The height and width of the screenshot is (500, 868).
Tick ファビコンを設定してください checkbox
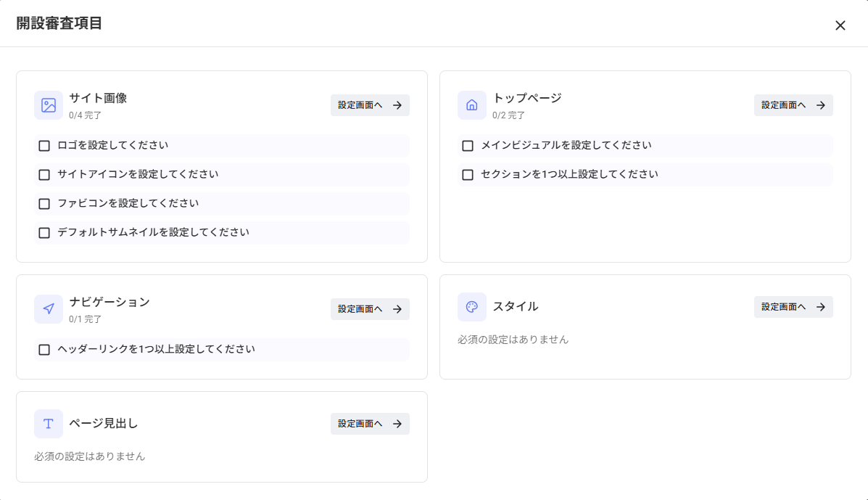tap(44, 204)
